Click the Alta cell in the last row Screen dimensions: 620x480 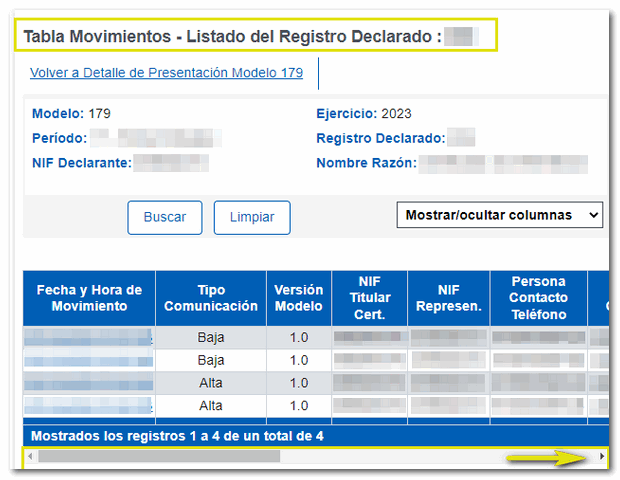click(x=211, y=405)
